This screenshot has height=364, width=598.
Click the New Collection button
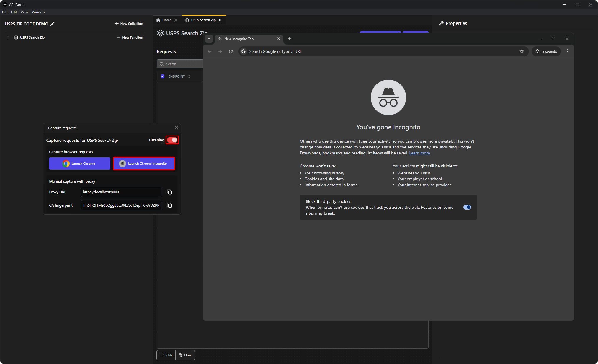pyautogui.click(x=129, y=24)
